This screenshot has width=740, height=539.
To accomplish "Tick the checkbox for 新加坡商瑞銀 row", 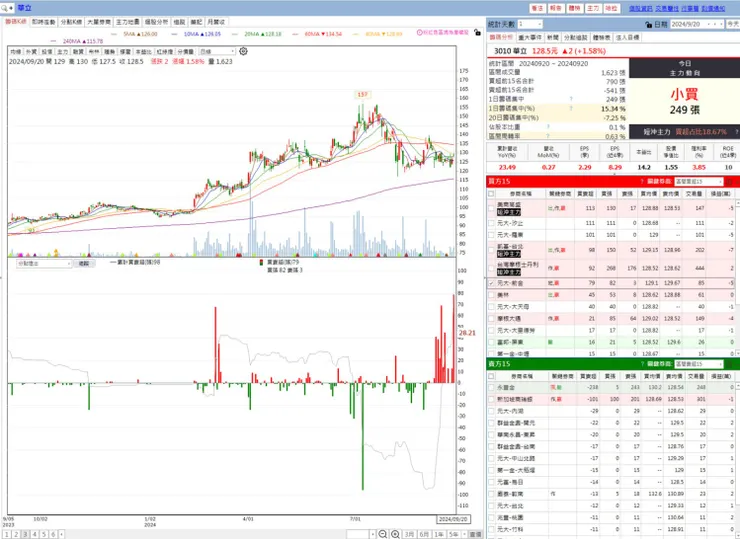I will (491, 399).
